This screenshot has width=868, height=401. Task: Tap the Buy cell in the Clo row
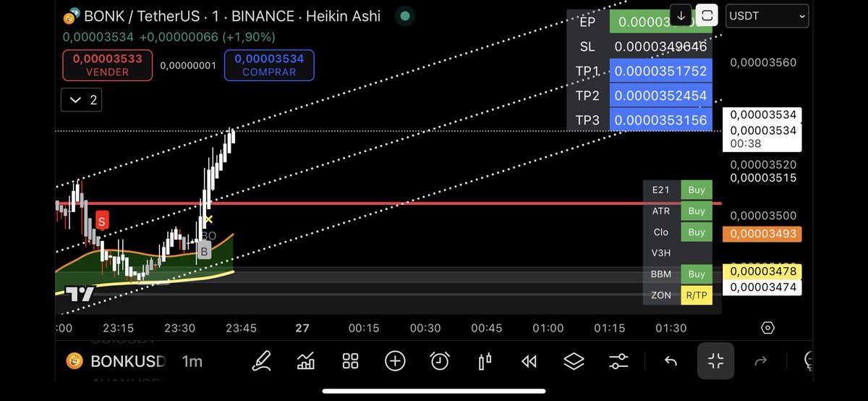pyautogui.click(x=697, y=232)
